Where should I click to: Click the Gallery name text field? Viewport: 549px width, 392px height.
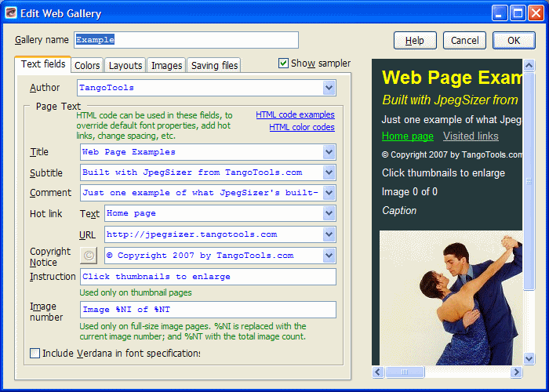point(186,40)
